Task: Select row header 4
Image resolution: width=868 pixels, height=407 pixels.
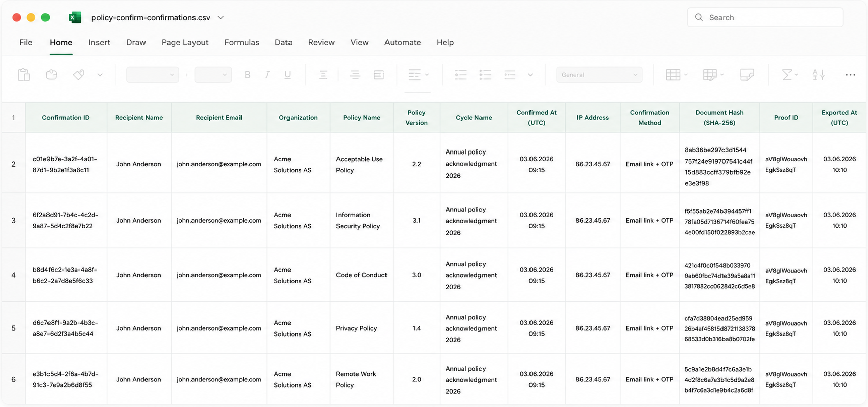Action: click(13, 275)
